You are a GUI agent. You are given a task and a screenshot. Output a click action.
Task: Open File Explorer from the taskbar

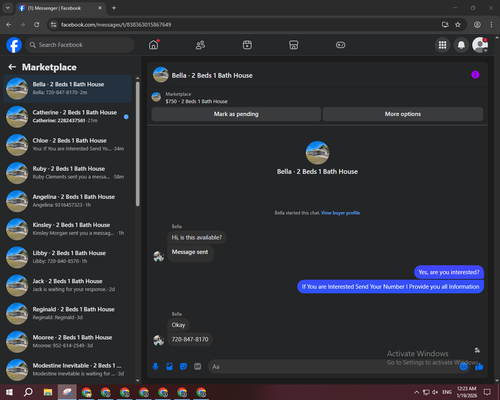pyautogui.click(x=48, y=392)
